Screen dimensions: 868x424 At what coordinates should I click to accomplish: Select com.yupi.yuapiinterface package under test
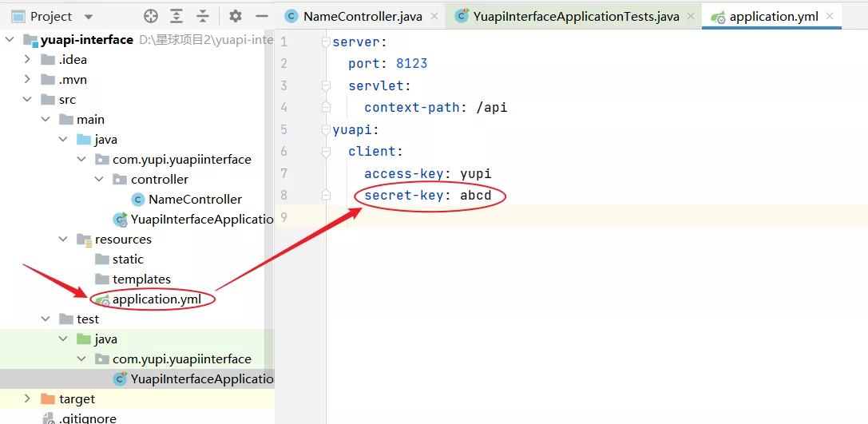(x=181, y=359)
